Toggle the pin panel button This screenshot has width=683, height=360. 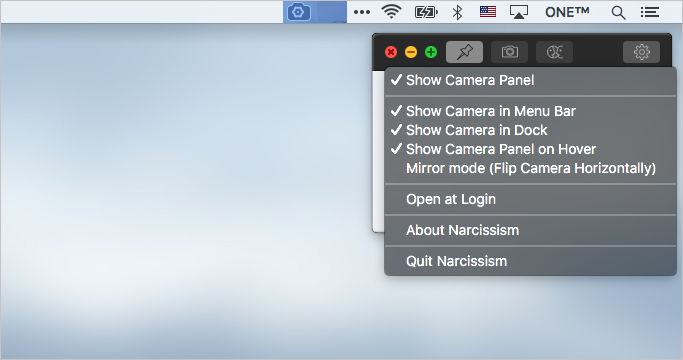pyautogui.click(x=464, y=52)
